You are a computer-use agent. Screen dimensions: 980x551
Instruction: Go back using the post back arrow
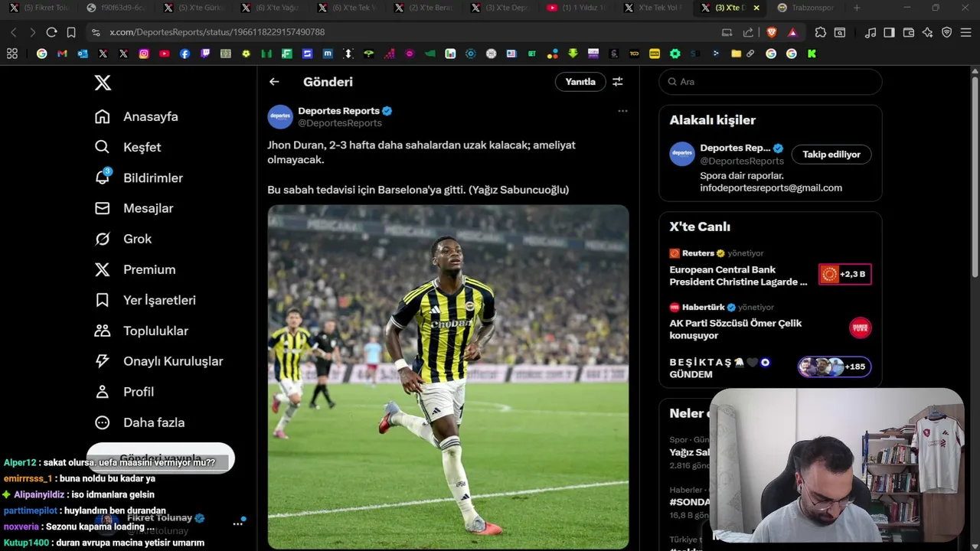274,82
